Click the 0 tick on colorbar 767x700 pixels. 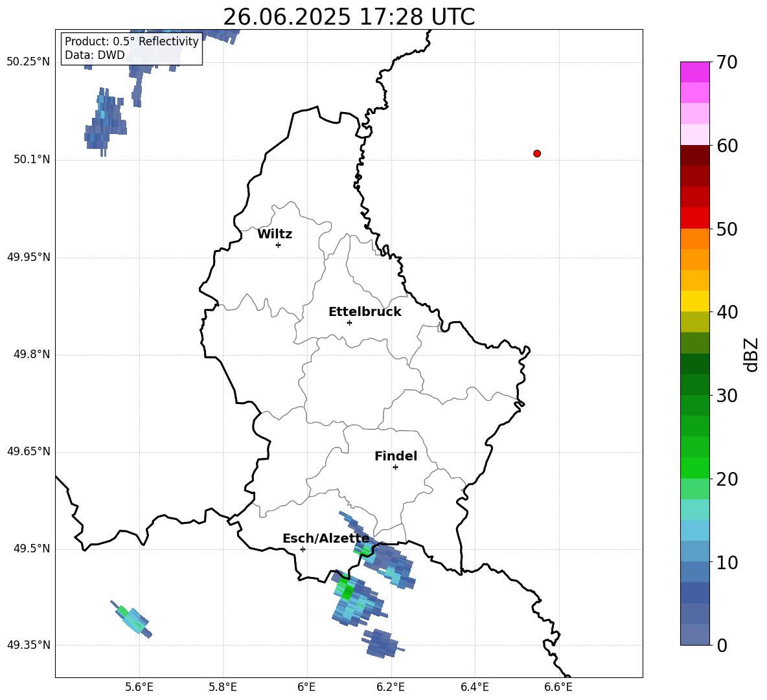[722, 645]
